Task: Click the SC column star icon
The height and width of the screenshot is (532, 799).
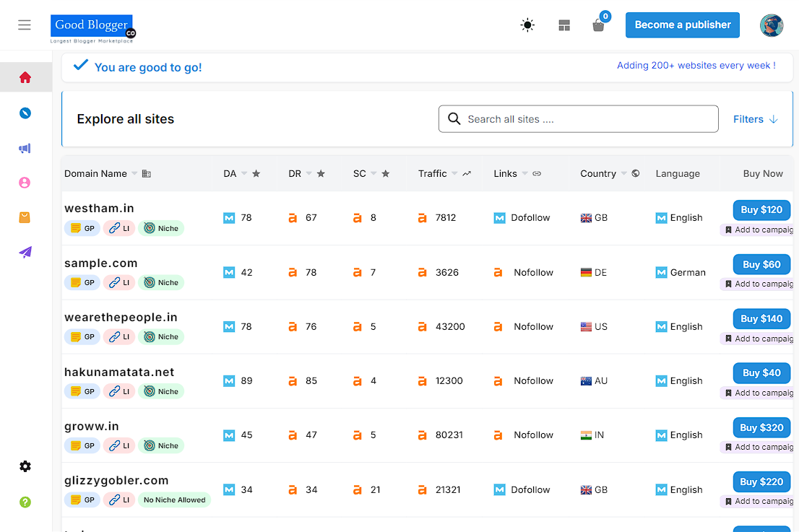Action: [386, 173]
